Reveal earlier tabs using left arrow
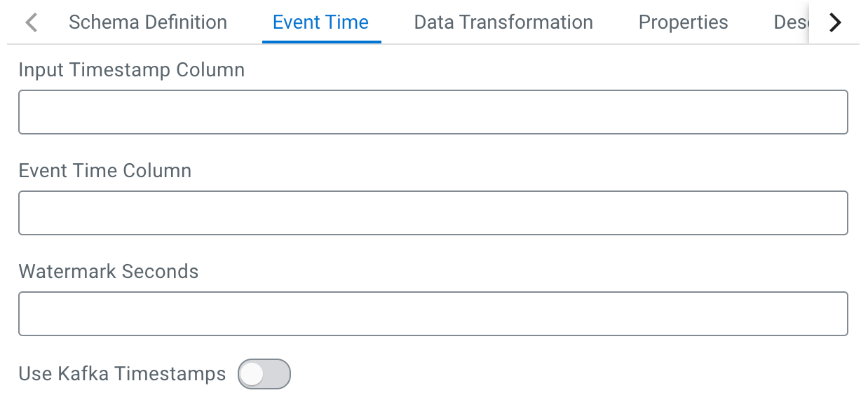 click(31, 22)
